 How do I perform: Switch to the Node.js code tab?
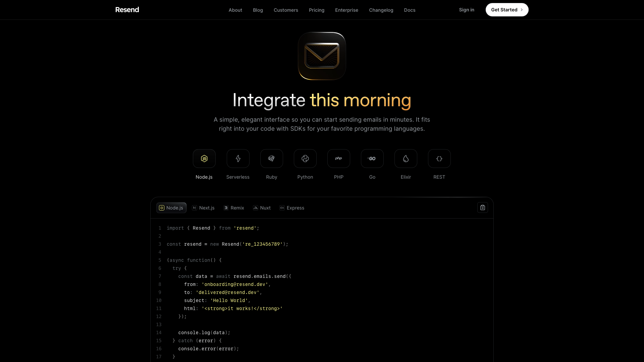[171, 208]
